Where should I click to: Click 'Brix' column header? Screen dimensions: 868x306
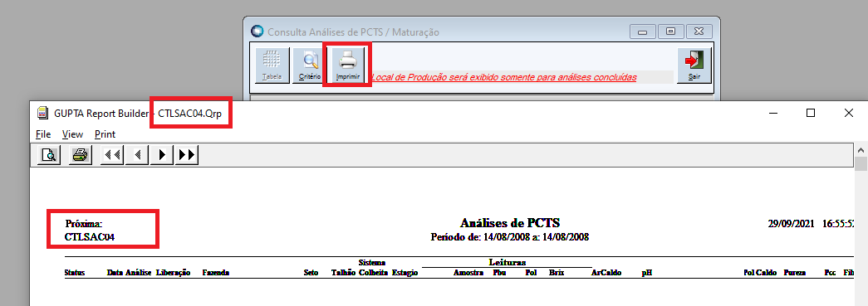557,273
